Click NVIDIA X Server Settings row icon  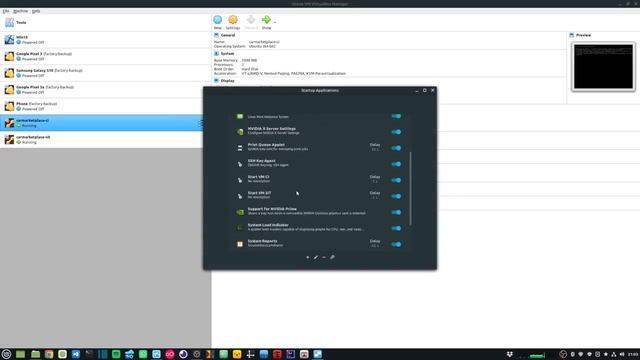point(240,132)
